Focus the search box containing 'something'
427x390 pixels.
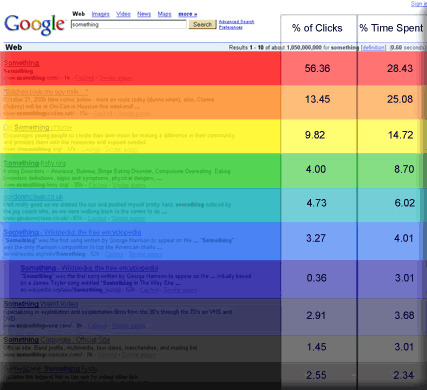pyautogui.click(x=129, y=24)
